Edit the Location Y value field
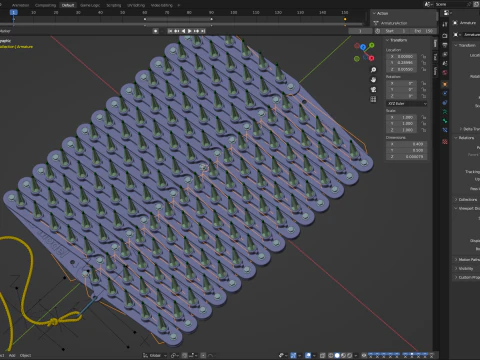 (x=402, y=63)
